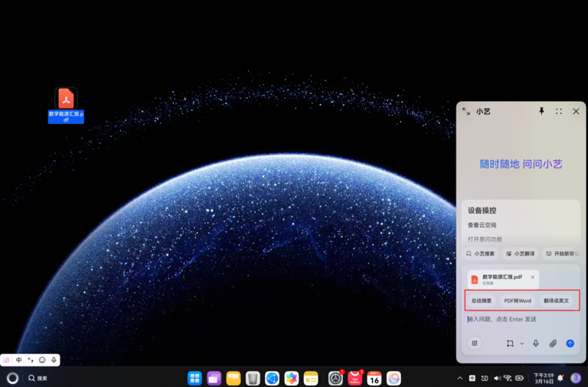Viewport: 588px width, 387px height.
Task: Open the trash bin in the dock
Action: [x=253, y=379]
